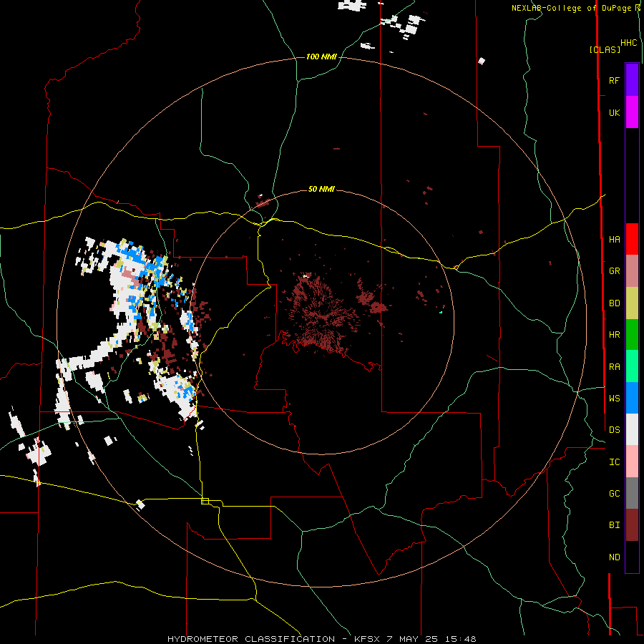Click the ND black legend swatch

[632, 557]
